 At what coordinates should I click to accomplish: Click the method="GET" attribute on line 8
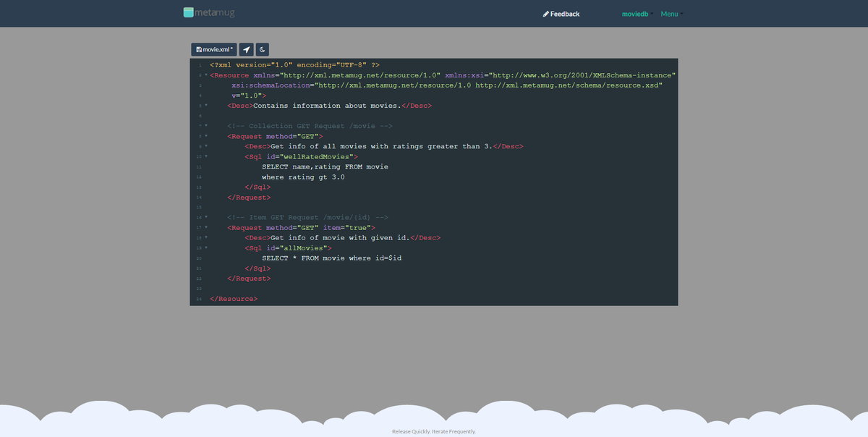(292, 136)
